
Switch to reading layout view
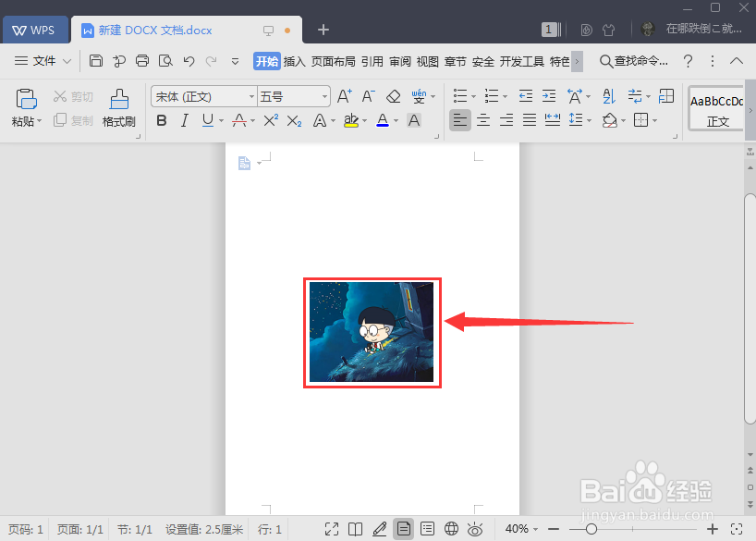pyautogui.click(x=355, y=529)
